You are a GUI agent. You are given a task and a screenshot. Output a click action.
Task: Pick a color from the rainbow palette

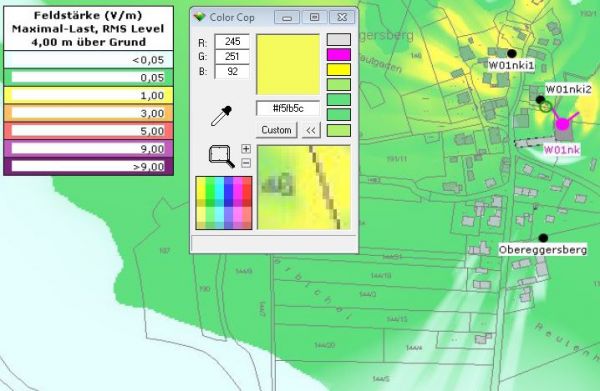224,203
